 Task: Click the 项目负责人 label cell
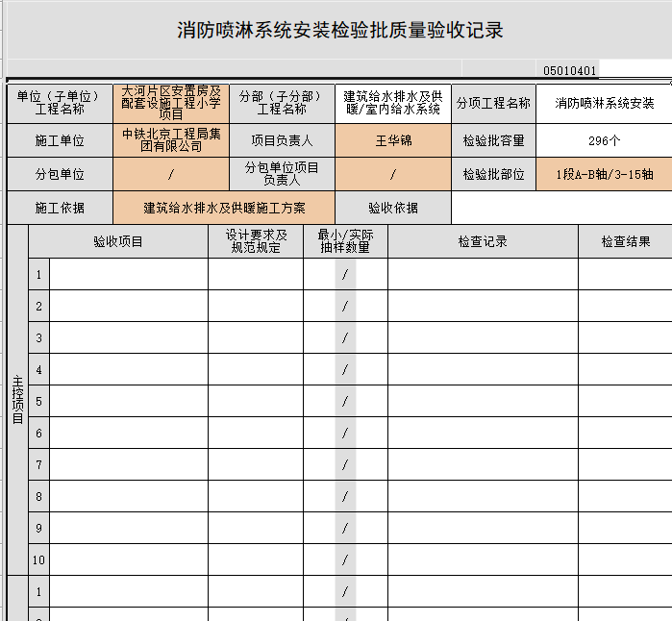pos(282,140)
